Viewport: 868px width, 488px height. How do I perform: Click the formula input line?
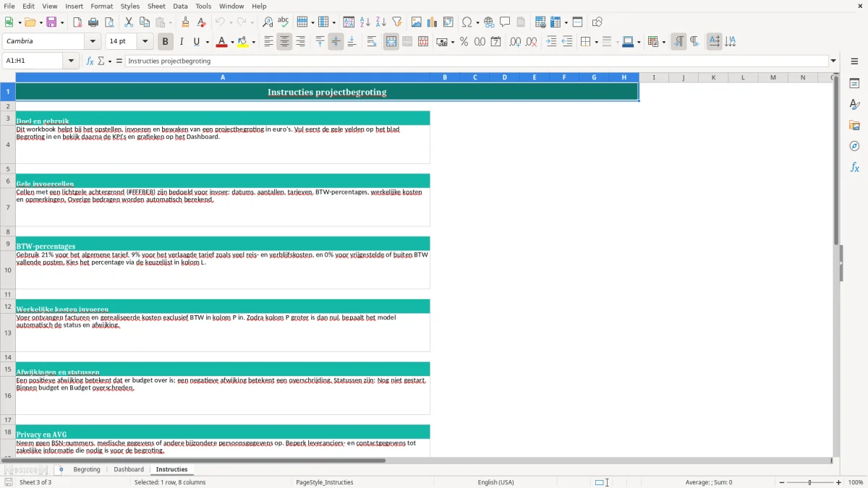[477, 61]
